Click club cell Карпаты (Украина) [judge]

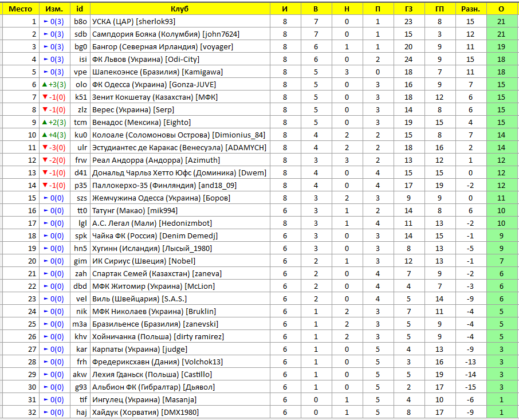pos(180,349)
